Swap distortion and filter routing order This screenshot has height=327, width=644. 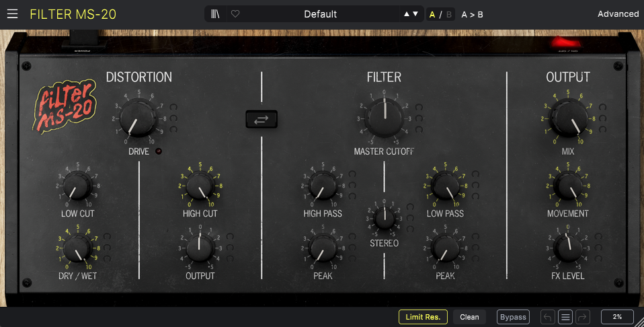coord(261,119)
